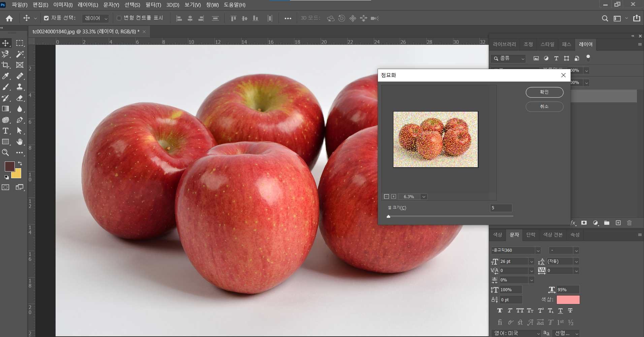Pick the Eyedropper tool
The height and width of the screenshot is (337, 644).
click(x=6, y=76)
